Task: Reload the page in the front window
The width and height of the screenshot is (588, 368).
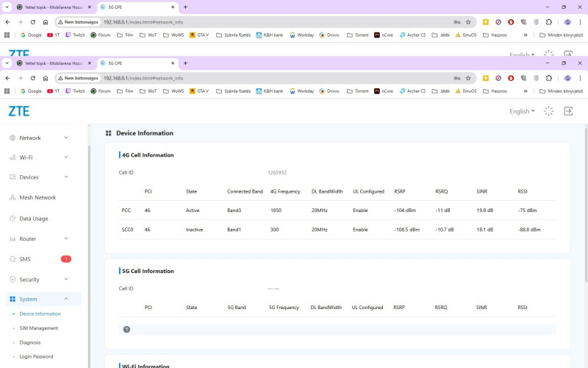Action: coord(32,78)
